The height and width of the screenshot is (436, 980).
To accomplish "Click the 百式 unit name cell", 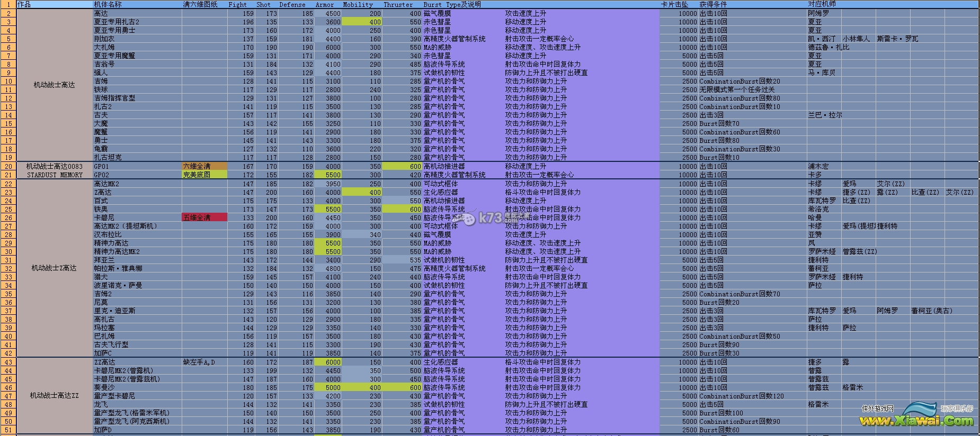I will point(137,201).
